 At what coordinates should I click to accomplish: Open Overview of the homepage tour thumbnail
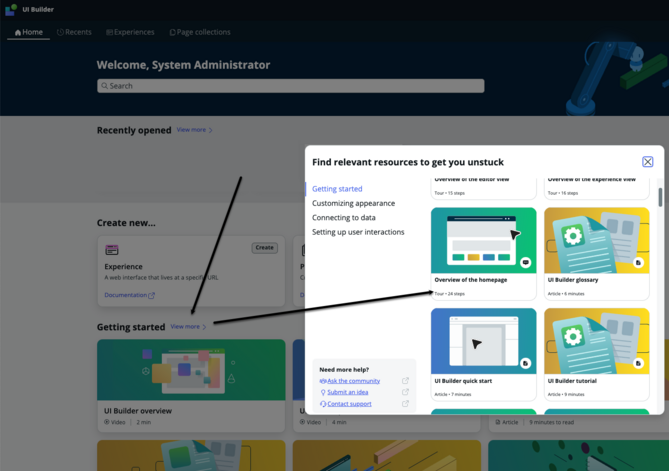[483, 240]
